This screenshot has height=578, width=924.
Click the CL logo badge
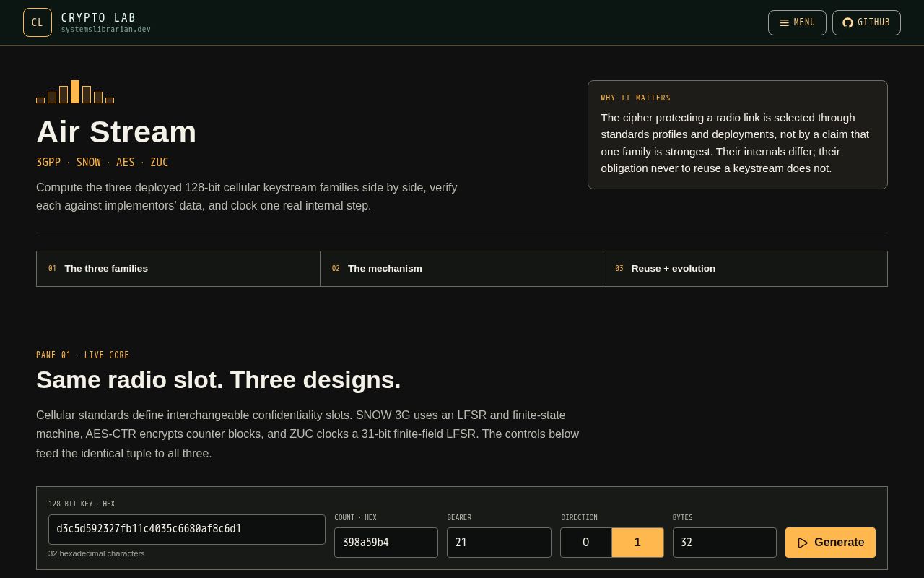38,22
